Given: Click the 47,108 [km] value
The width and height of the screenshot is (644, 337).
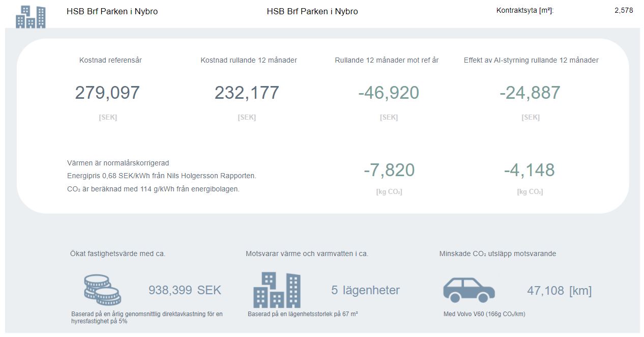Looking at the screenshot, I should coord(560,291).
